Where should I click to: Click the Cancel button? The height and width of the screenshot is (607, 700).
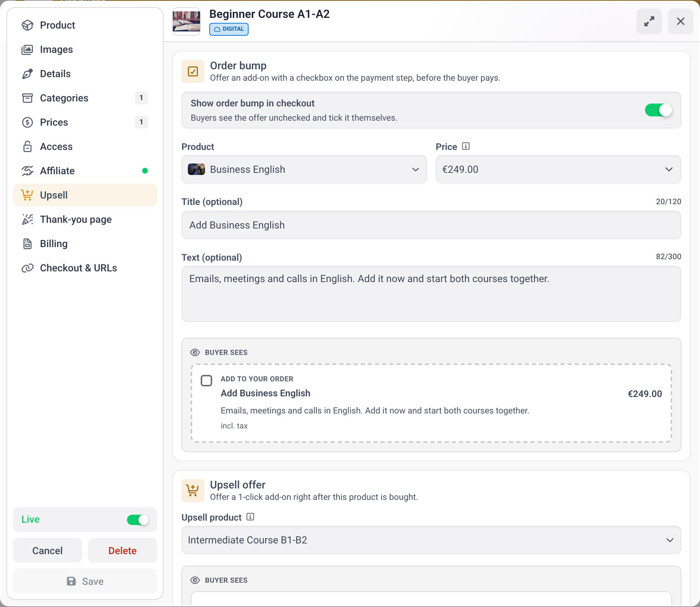[x=47, y=551]
